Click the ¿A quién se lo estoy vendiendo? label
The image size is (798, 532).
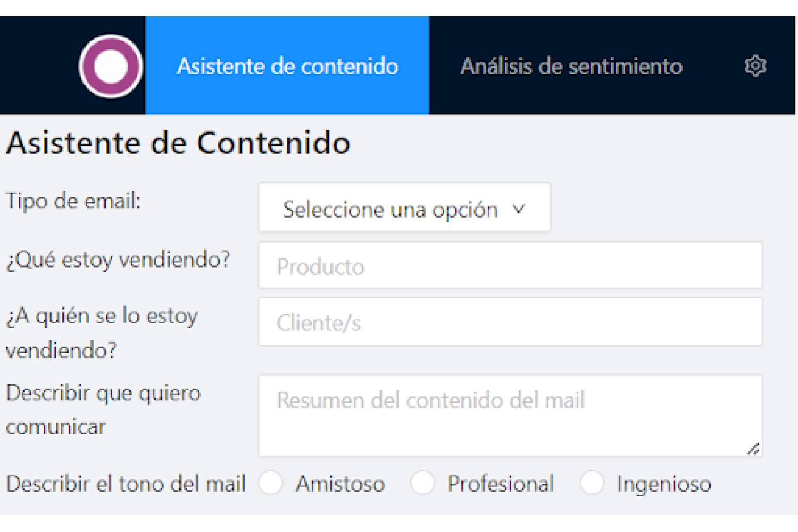point(102,332)
